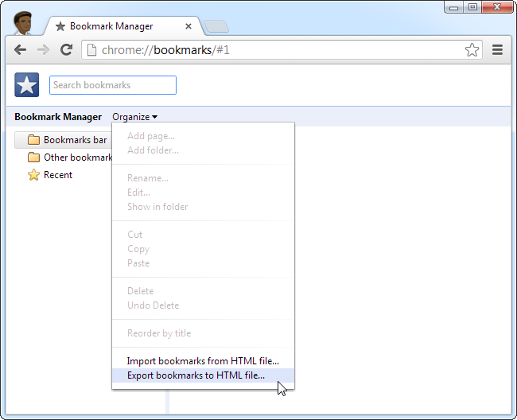Maximize the browser window
The height and width of the screenshot is (420, 517).
pos(472,7)
